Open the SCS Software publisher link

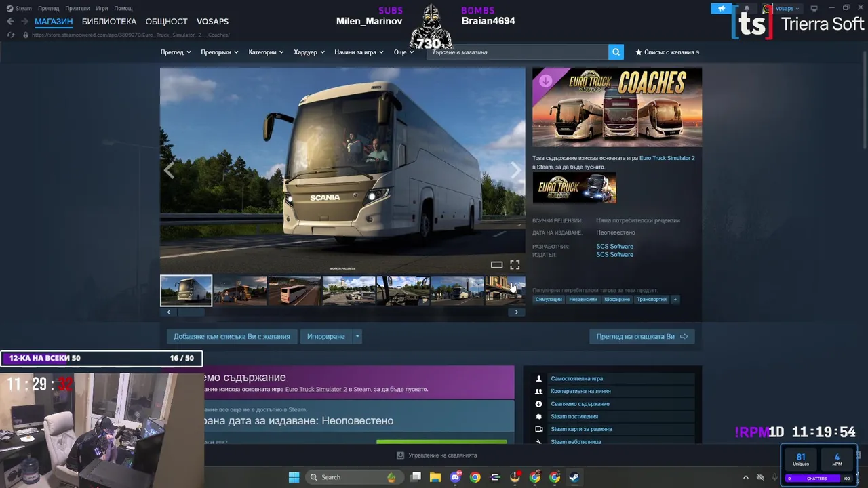coord(614,255)
